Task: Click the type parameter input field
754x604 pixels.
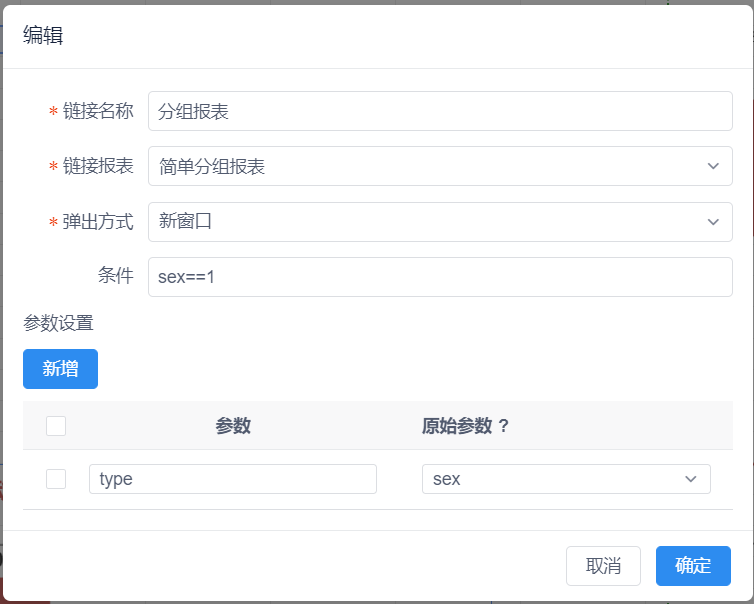Action: tap(233, 479)
